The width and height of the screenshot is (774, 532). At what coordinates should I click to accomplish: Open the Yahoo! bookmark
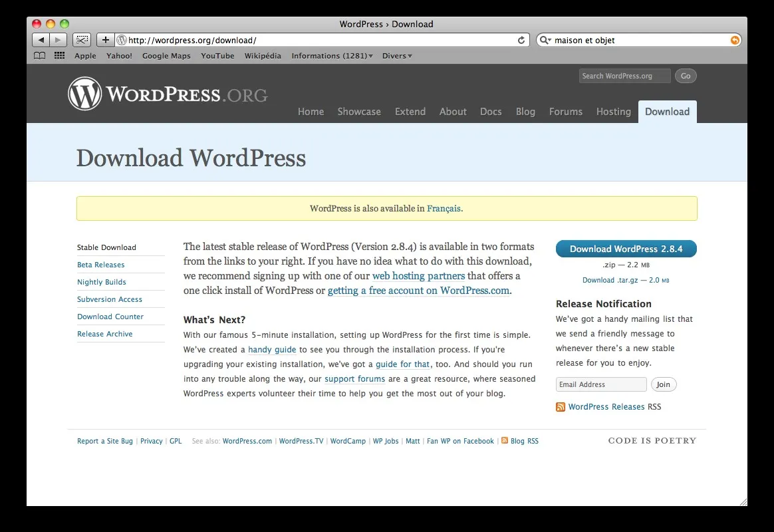pos(120,56)
